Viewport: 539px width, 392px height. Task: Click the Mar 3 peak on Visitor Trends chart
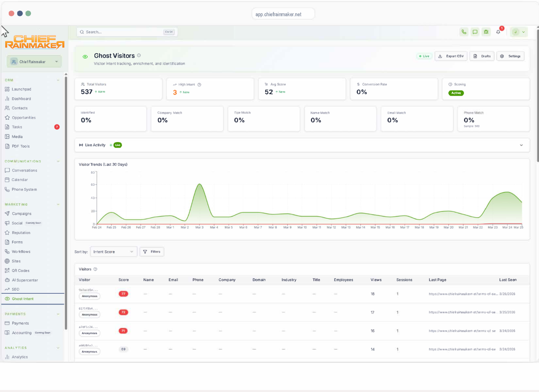(x=200, y=184)
